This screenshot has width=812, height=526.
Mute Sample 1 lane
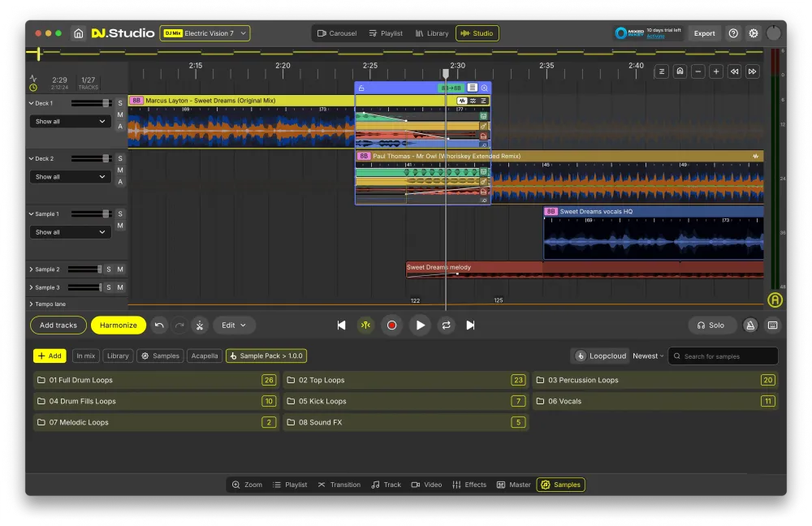[120, 226]
